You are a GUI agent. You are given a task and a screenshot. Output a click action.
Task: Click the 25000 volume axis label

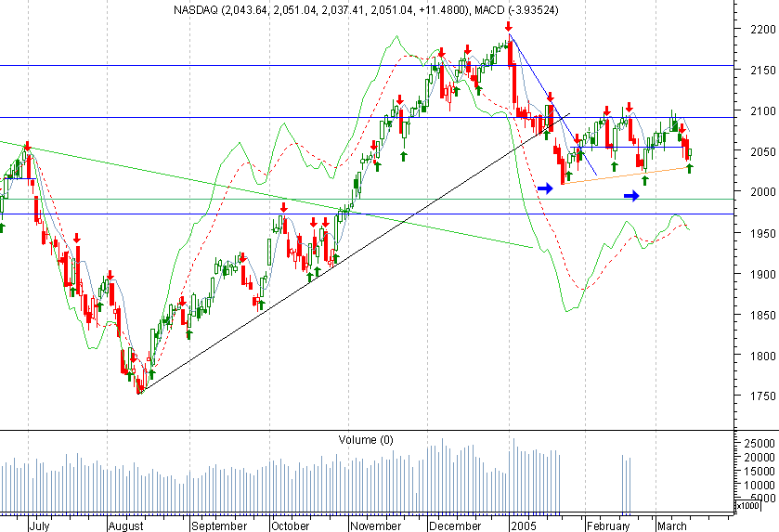(x=759, y=443)
